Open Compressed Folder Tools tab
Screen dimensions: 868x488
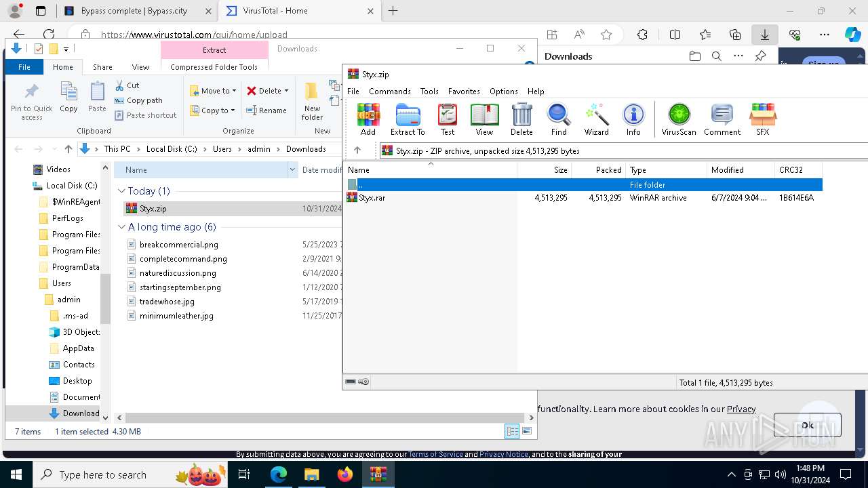point(214,67)
